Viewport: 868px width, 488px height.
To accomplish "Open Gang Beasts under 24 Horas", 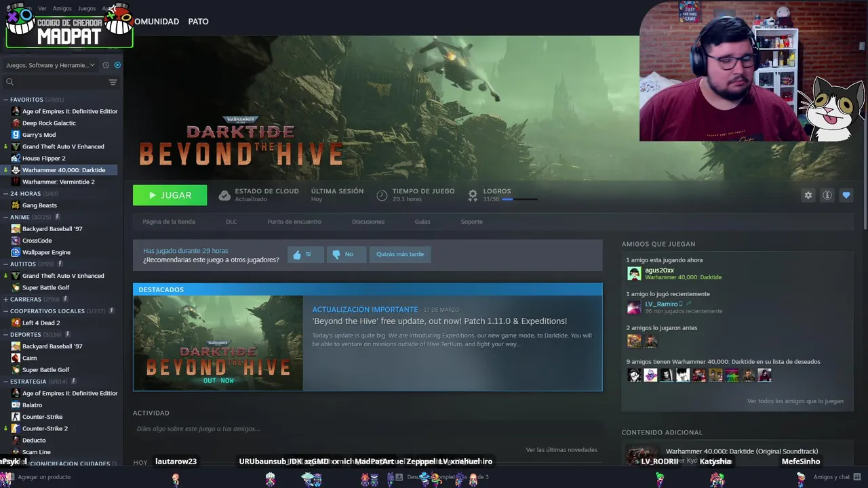I will tap(39, 205).
